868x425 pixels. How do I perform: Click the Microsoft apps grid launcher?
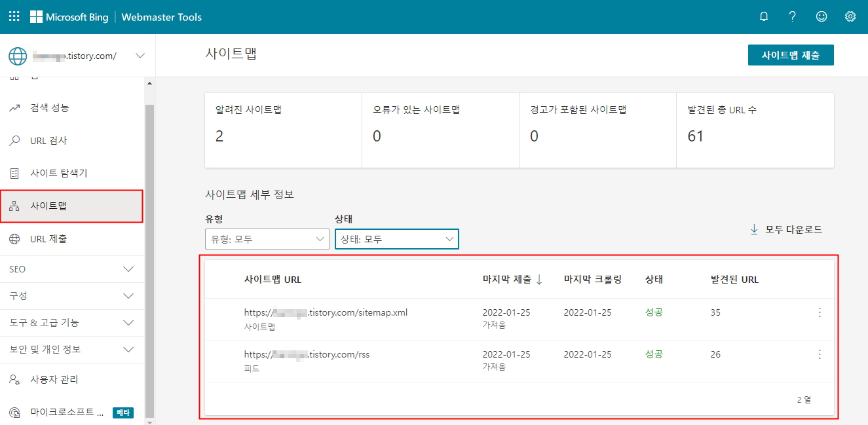pos(13,16)
